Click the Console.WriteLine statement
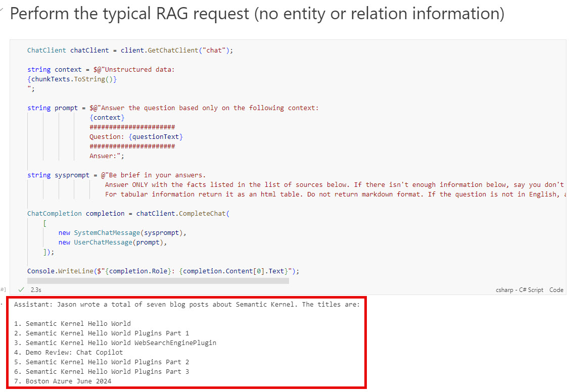Image resolution: width=569 pixels, height=392 pixels. tap(163, 271)
